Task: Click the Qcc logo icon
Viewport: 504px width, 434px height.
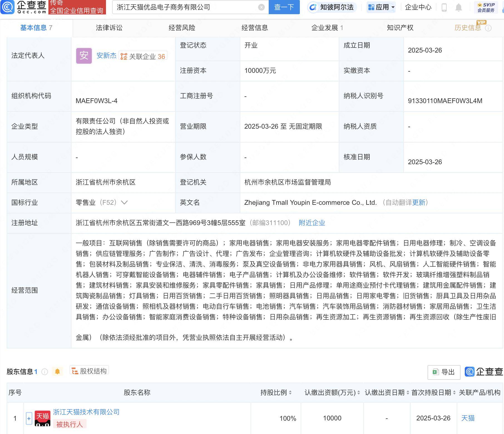Action: (x=8, y=7)
